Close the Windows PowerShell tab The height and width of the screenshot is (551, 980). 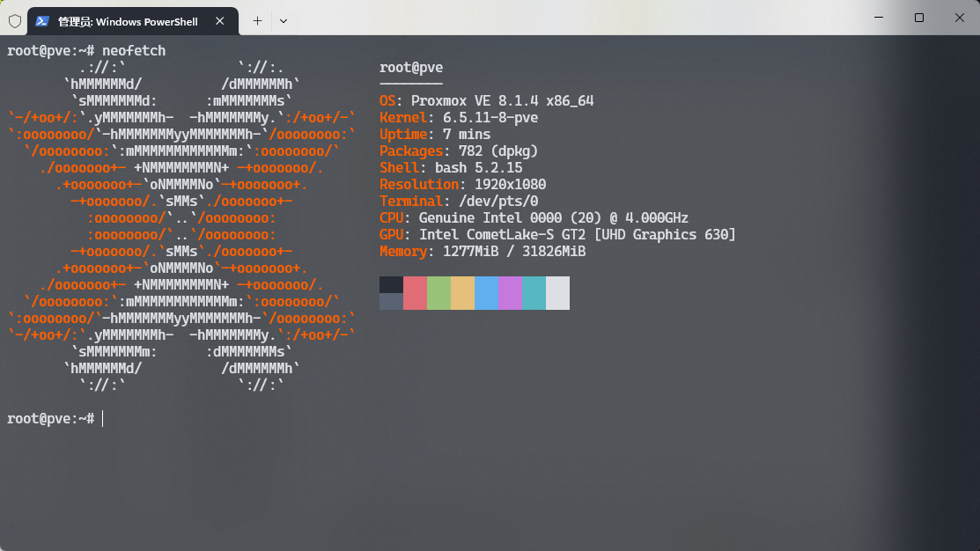(219, 21)
